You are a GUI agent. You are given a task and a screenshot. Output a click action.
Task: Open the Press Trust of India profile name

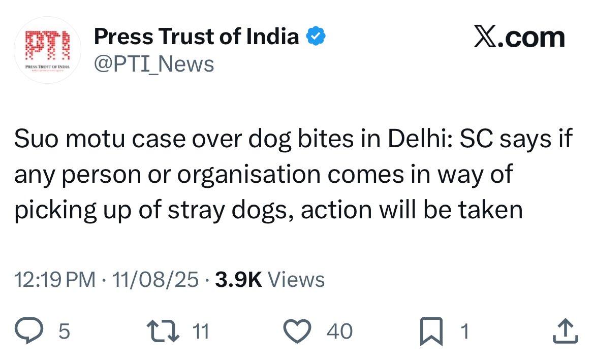(197, 37)
